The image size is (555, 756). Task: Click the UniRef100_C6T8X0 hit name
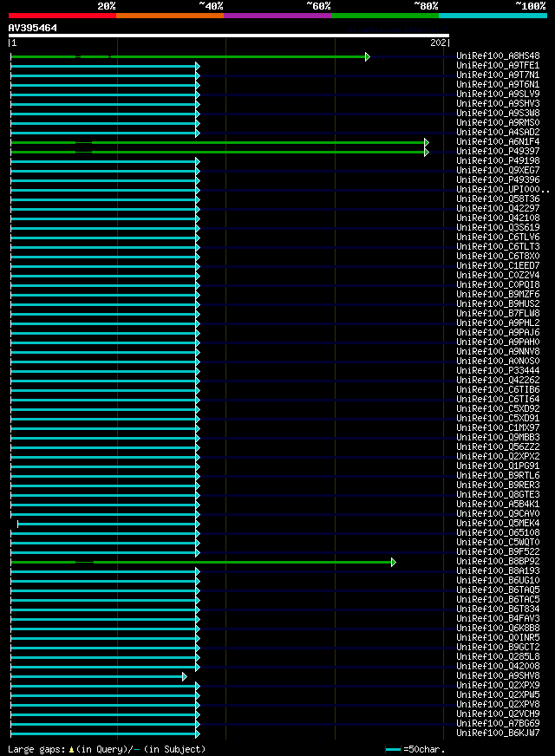[x=498, y=257]
